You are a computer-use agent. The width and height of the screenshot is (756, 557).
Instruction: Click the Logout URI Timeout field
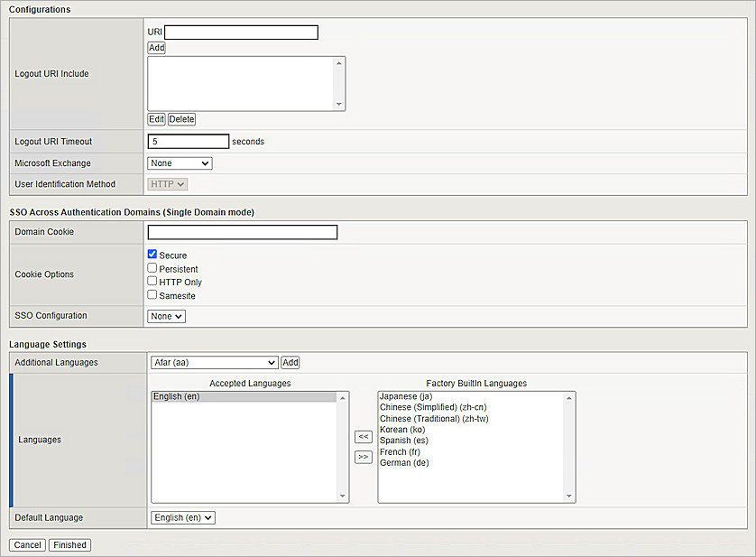tap(188, 141)
